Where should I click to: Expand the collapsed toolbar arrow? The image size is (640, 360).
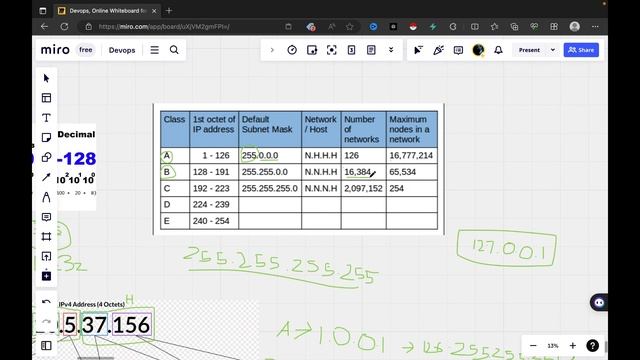pos(272,50)
